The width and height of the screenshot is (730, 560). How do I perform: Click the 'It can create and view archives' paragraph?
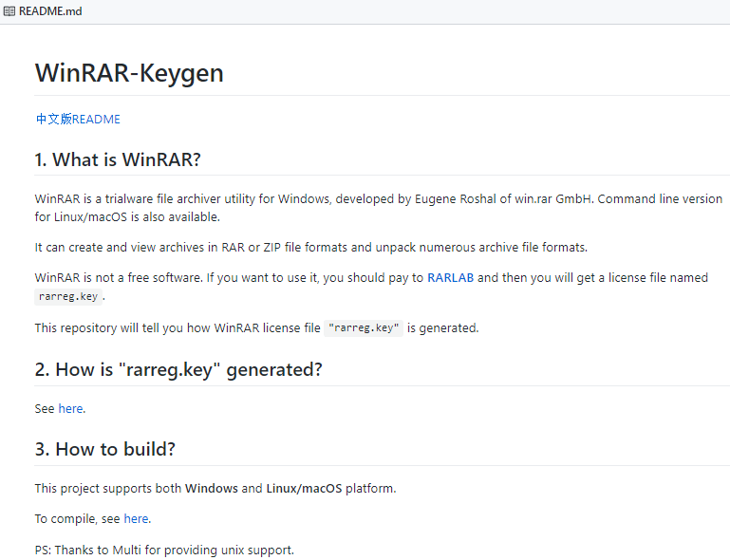[311, 247]
